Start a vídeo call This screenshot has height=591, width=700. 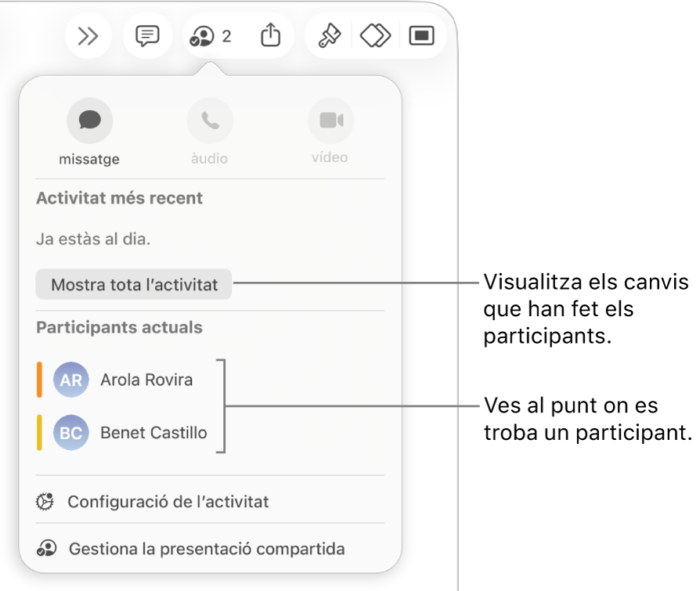pos(330,121)
